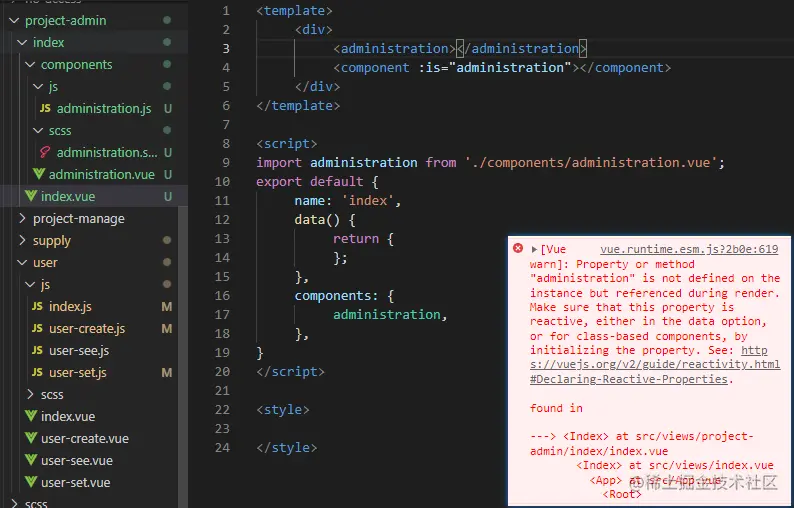
Task: Collapse the scss folder under components
Action: (38, 131)
